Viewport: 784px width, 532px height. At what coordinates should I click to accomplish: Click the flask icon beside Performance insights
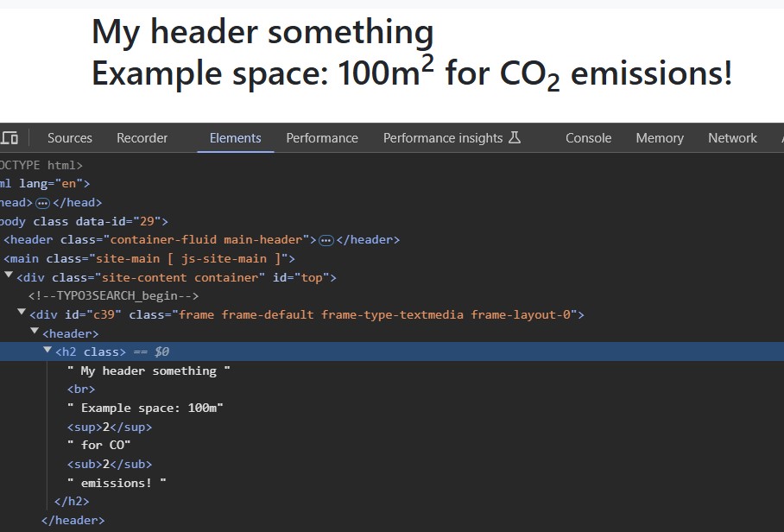pos(516,137)
